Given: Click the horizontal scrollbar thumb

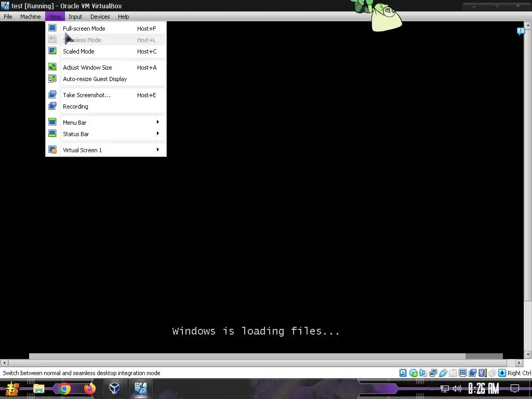Looking at the screenshot, I should (257, 363).
